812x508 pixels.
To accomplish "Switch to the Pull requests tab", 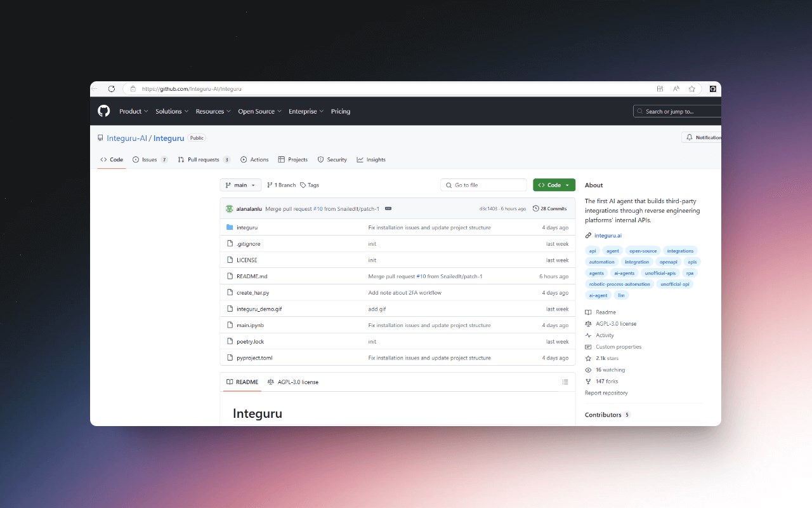I will point(204,159).
